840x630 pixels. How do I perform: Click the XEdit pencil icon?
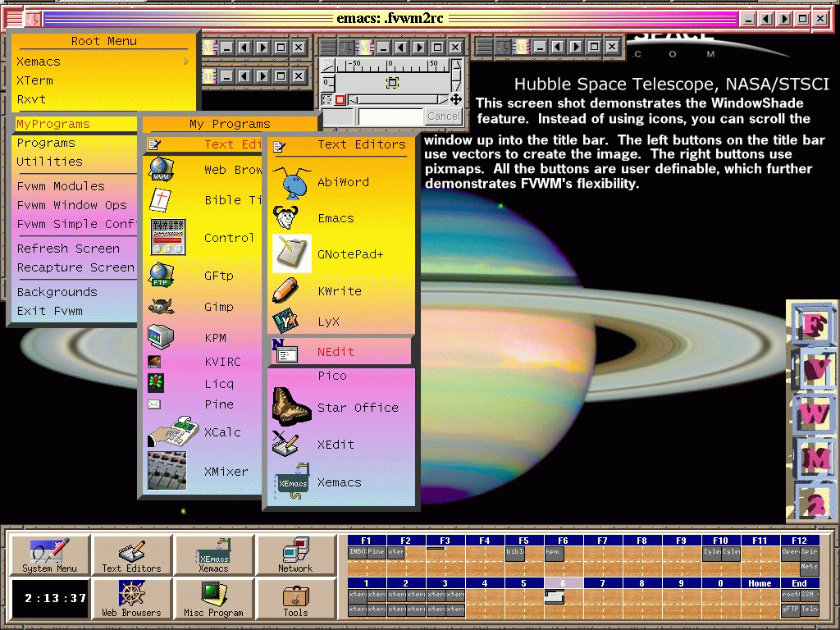[285, 444]
